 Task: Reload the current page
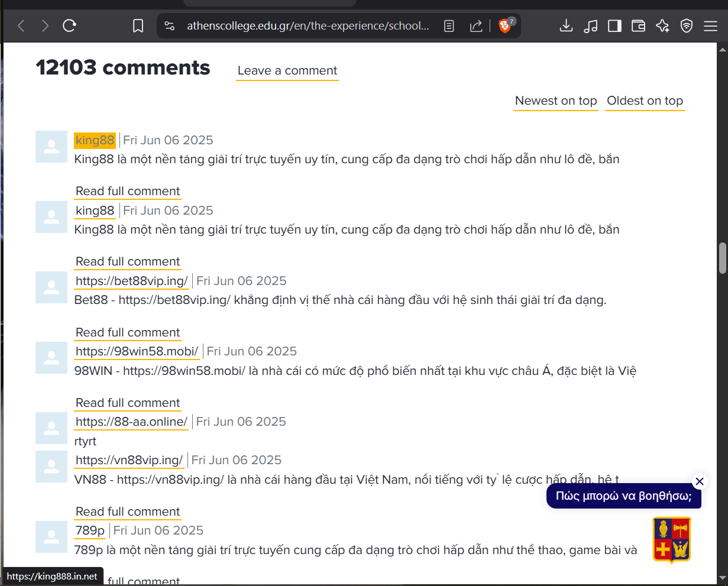pos(69,25)
